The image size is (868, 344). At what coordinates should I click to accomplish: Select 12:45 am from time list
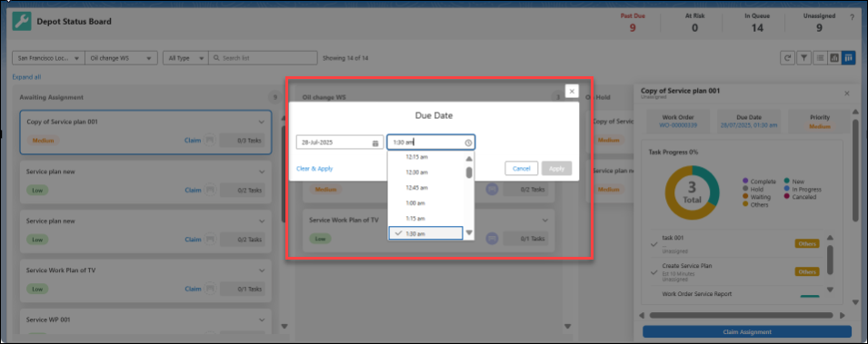click(x=425, y=188)
